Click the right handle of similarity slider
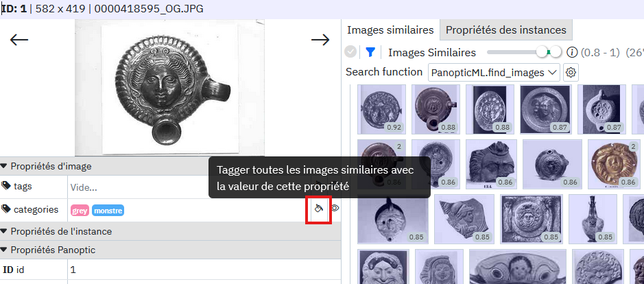644x284 pixels. [x=556, y=51]
